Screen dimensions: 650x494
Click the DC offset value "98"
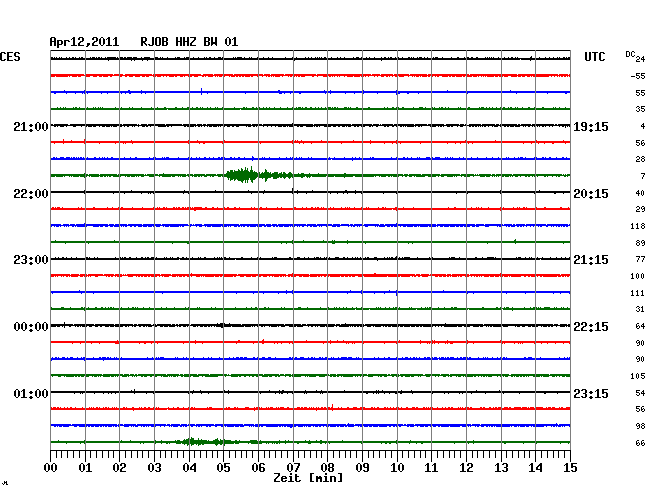coord(640,426)
